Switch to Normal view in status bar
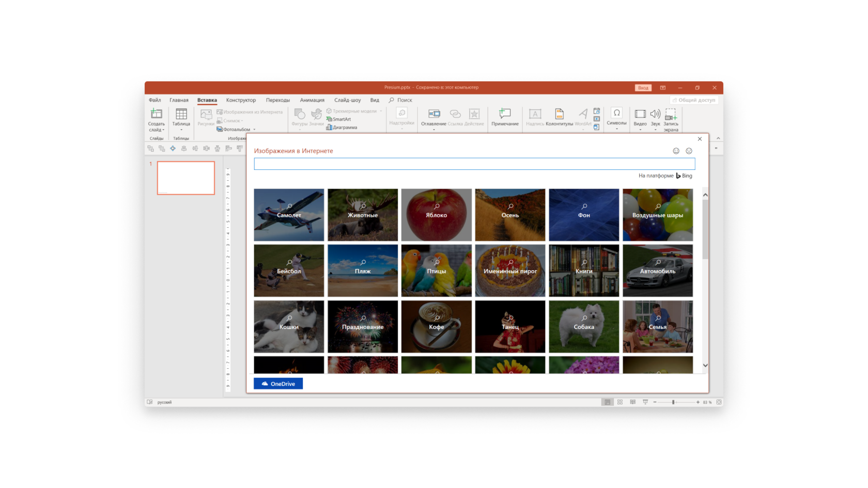The height and width of the screenshot is (488, 868). (x=608, y=402)
